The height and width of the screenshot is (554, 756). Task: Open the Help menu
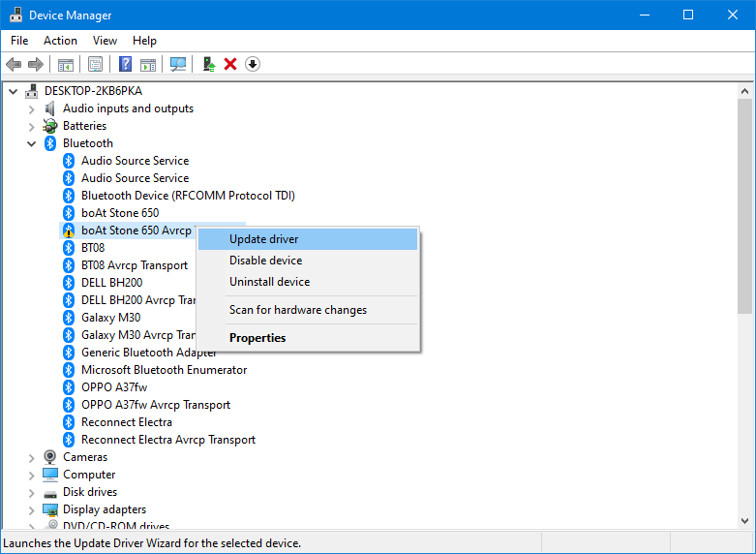[x=144, y=41]
